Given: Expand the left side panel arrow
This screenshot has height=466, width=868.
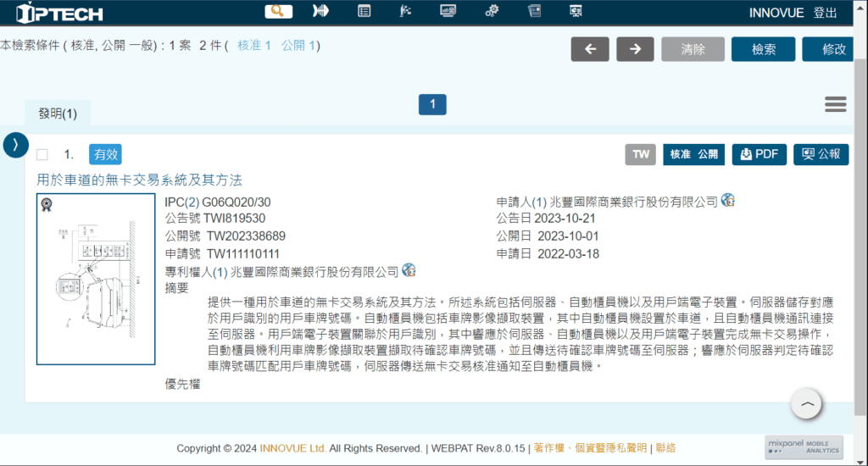Looking at the screenshot, I should pos(15,145).
